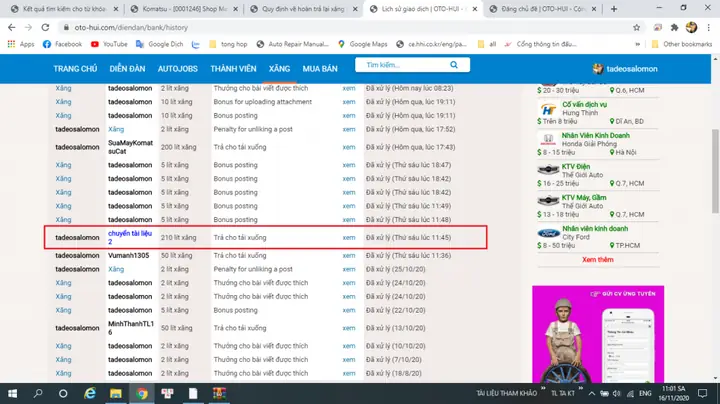Click 'chuyển tài liệu 2' link
Screen dimensions: 720x404
pyautogui.click(x=132, y=237)
